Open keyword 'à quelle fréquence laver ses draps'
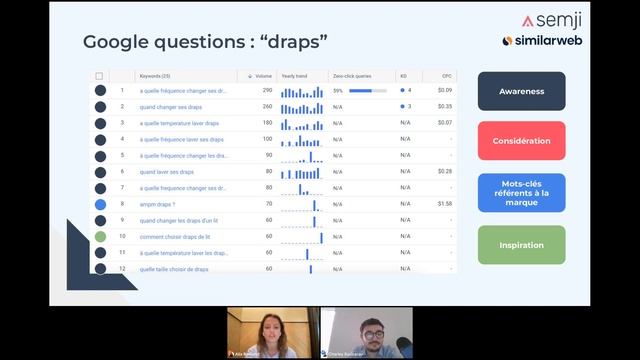Screen dimensions: 640x360 pyautogui.click(x=182, y=140)
